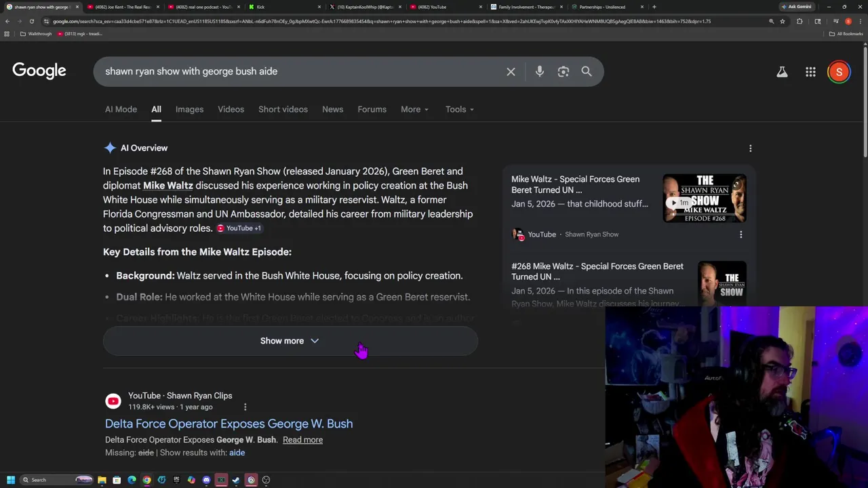The image size is (868, 488).
Task: Open Steam from the taskbar
Action: click(x=236, y=480)
